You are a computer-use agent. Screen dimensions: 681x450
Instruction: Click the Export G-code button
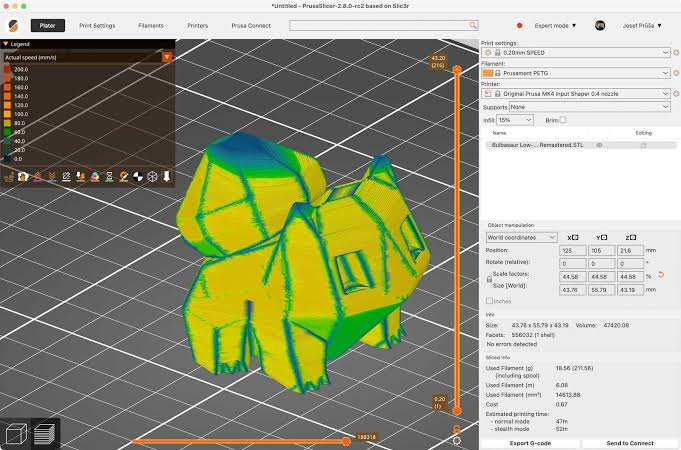tap(530, 443)
